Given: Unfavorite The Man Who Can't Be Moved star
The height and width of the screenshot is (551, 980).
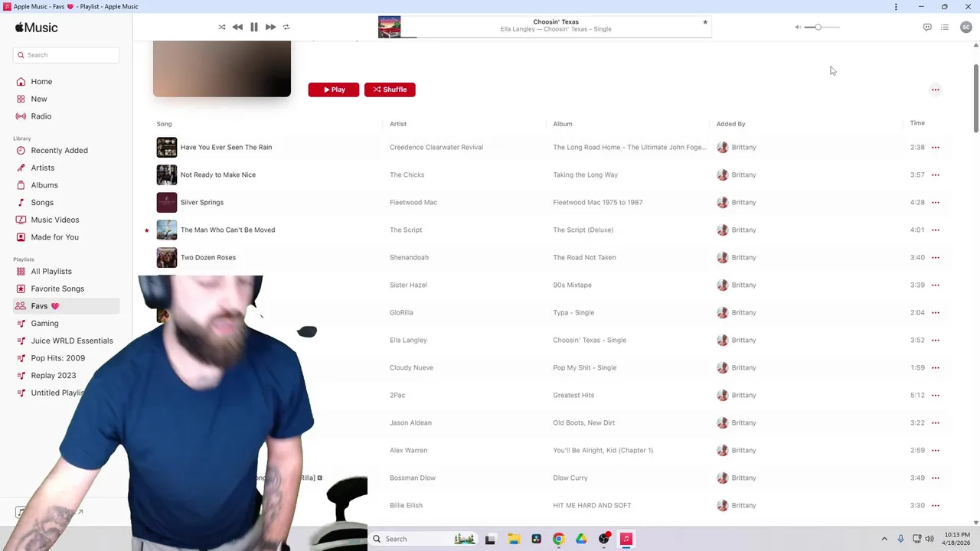Looking at the screenshot, I should (x=147, y=230).
